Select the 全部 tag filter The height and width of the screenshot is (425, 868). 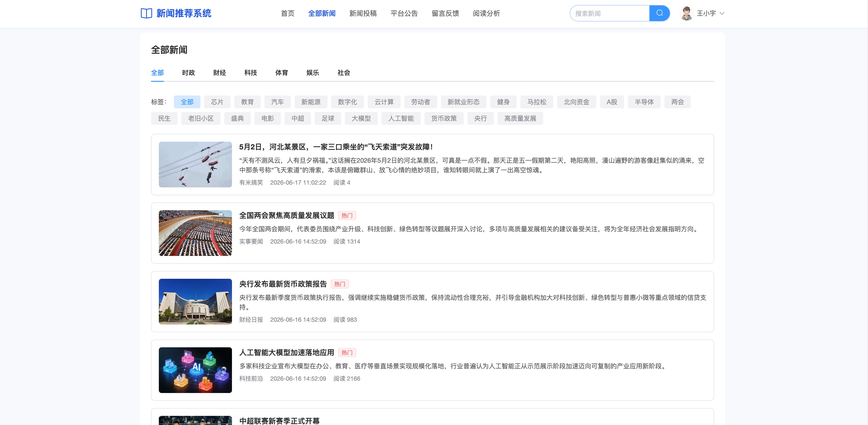pos(187,102)
